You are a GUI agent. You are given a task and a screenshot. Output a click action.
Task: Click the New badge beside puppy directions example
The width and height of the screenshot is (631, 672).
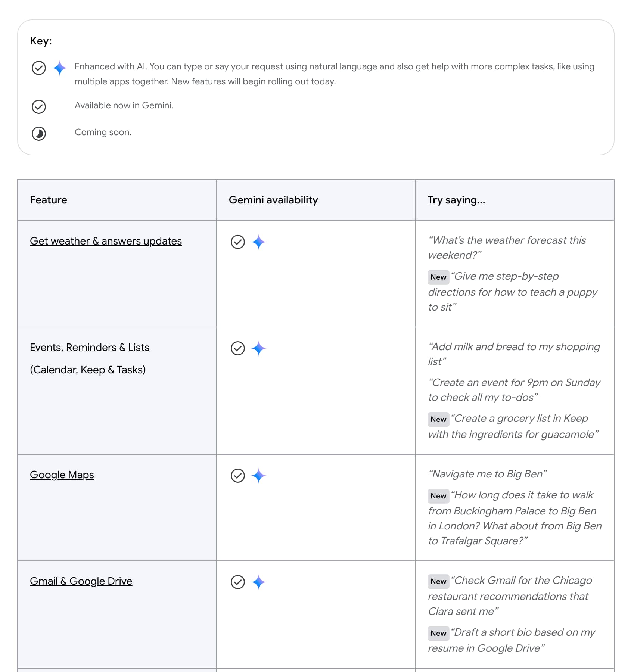point(438,277)
